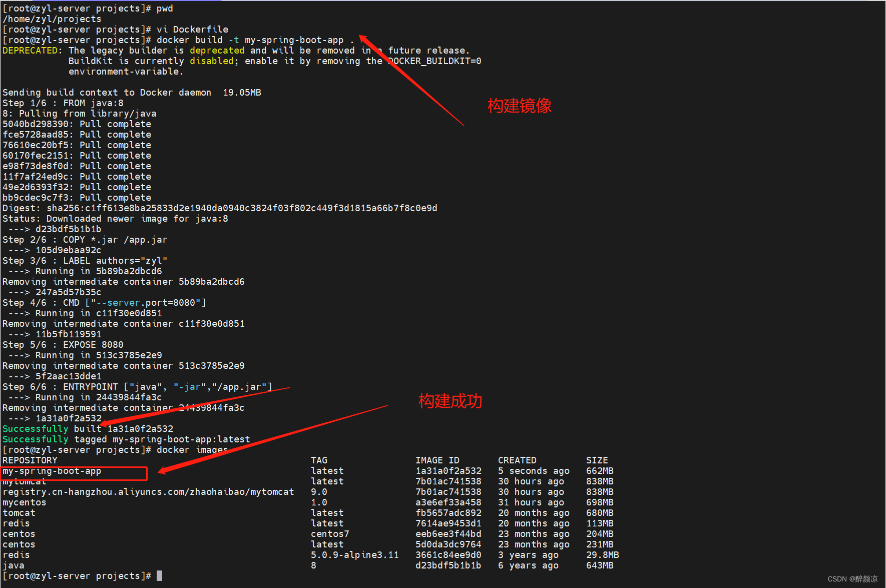Click the 'docker images' command
This screenshot has height=588, width=886.
192,450
